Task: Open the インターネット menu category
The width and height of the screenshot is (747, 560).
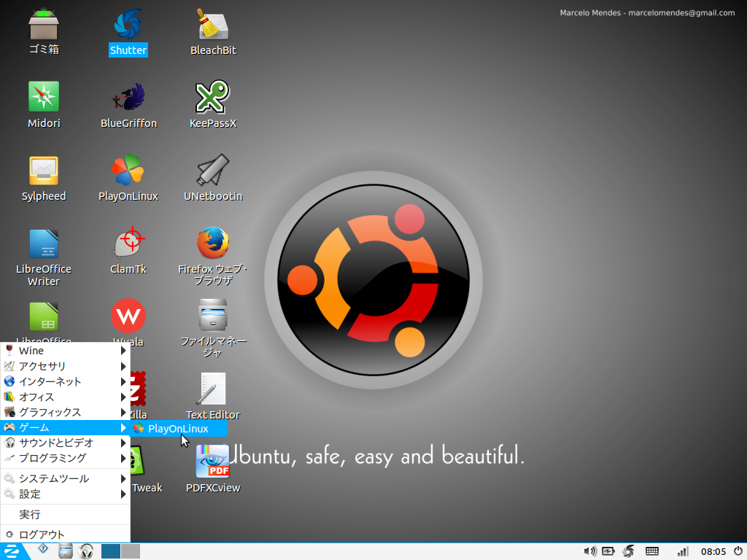Action: coord(65,381)
